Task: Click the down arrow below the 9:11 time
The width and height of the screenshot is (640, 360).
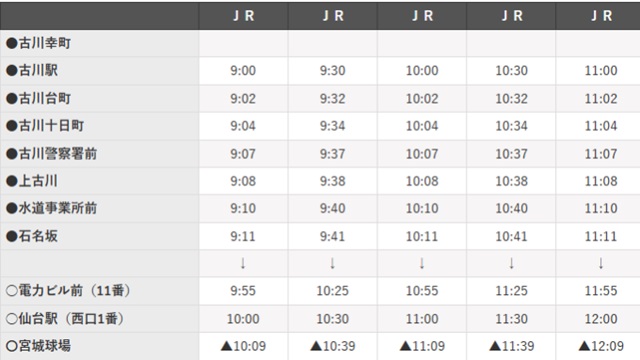Action: [243, 263]
